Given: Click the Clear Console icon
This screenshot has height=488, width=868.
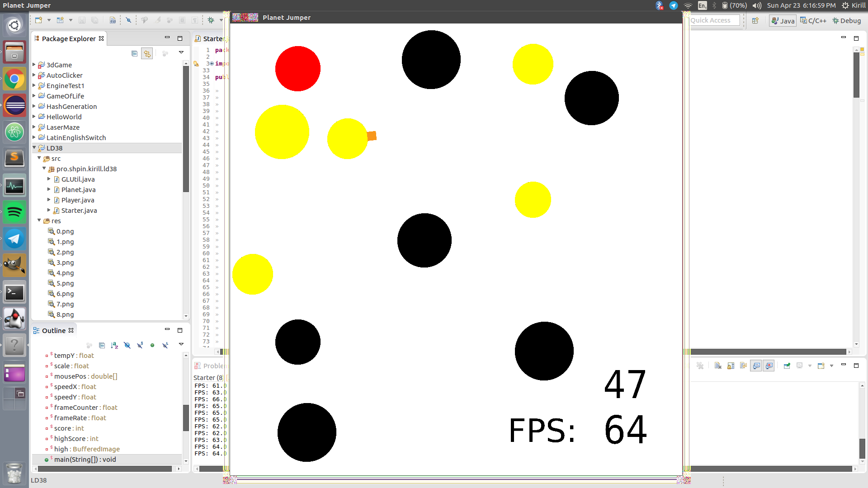Looking at the screenshot, I should pos(718,366).
